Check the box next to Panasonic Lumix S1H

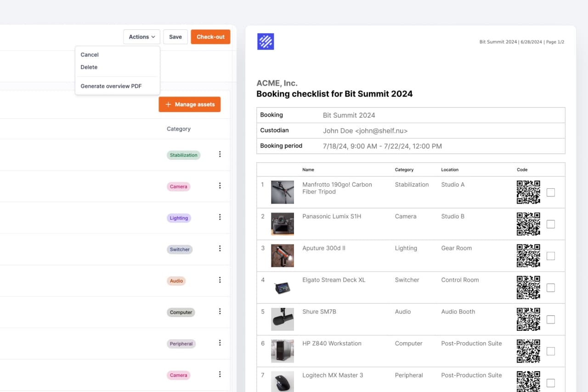coord(550,224)
